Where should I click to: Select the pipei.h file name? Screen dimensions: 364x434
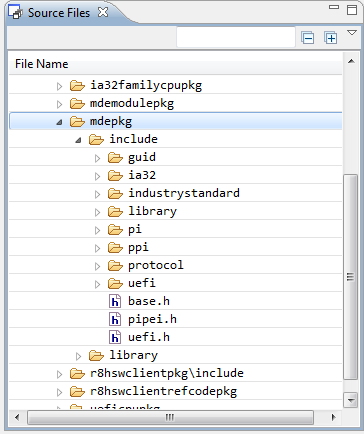click(x=152, y=320)
